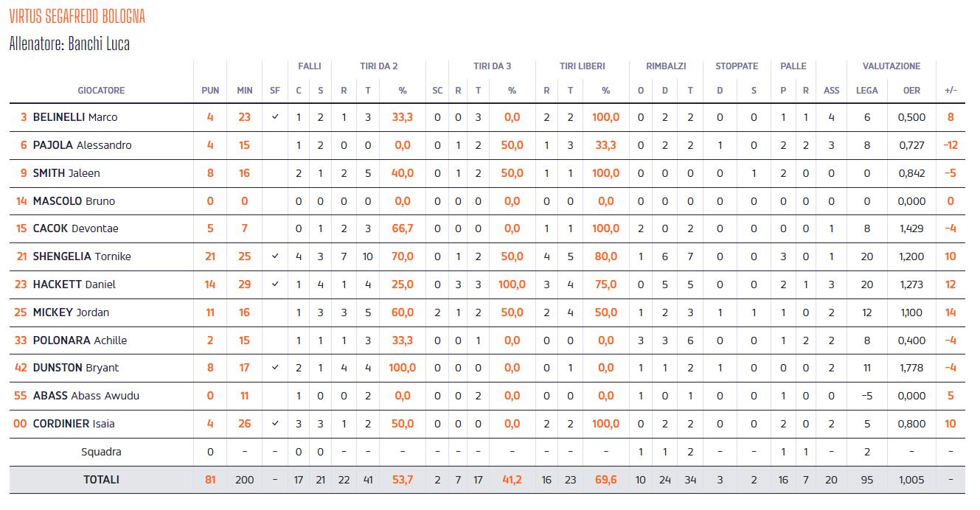Click the starter checkmark in Belinelli's row
This screenshot has width=980, height=510.
(x=275, y=117)
